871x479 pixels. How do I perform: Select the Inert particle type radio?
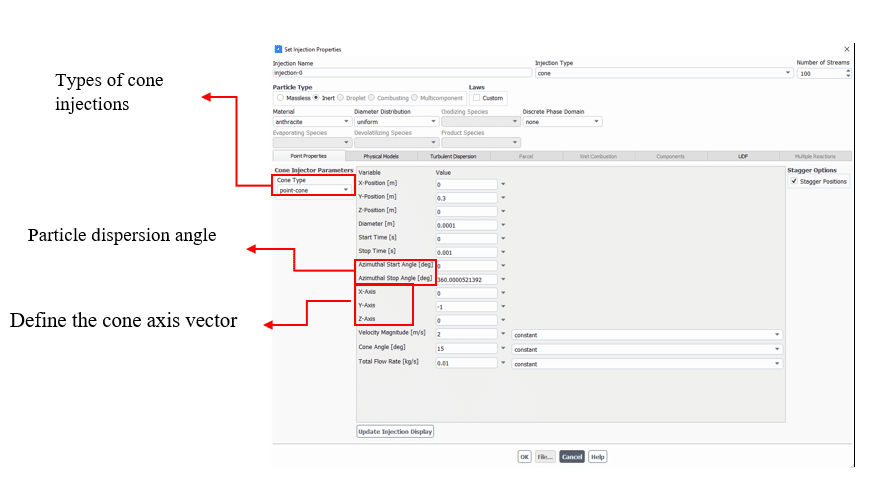(x=316, y=98)
